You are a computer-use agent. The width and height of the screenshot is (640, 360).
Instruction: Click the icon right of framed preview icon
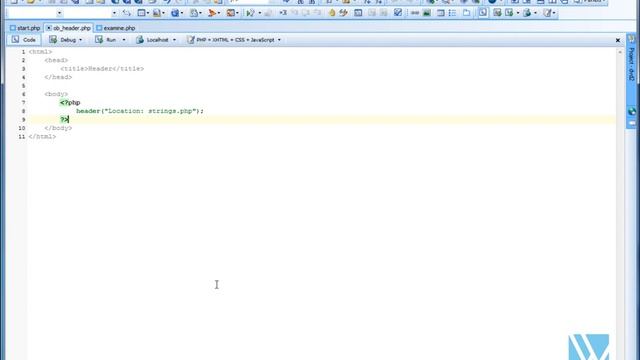(x=497, y=13)
